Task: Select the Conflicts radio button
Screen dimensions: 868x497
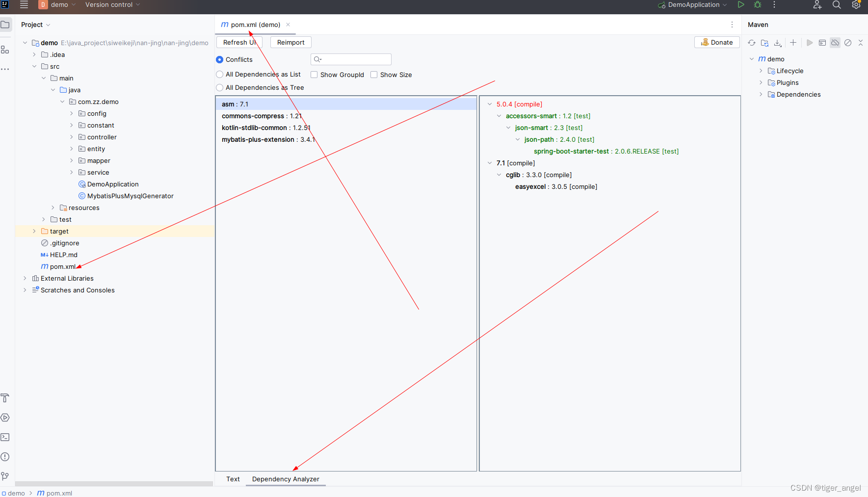Action: pyautogui.click(x=220, y=59)
